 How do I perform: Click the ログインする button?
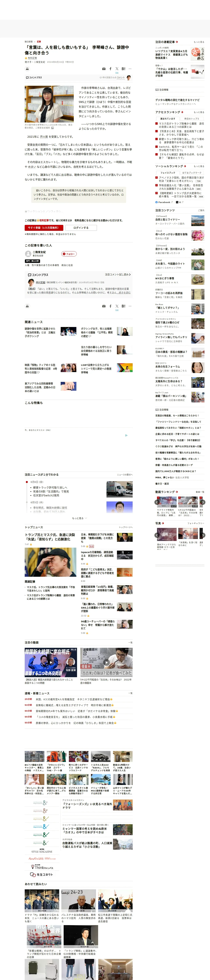(x=81, y=228)
